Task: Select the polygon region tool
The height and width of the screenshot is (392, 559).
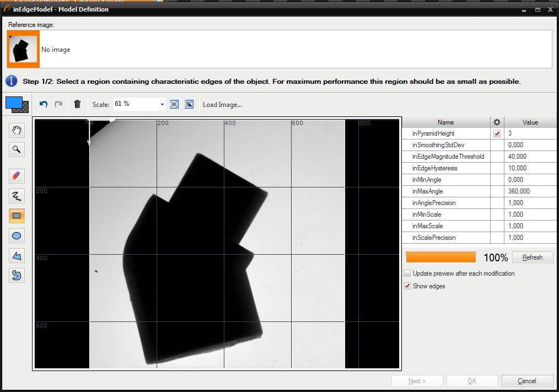Action: pyautogui.click(x=17, y=256)
